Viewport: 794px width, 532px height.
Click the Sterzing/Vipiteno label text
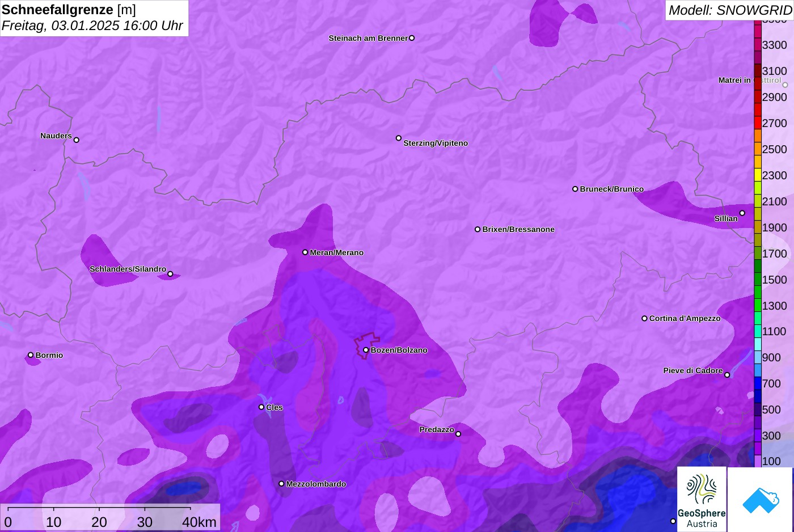(x=436, y=143)
